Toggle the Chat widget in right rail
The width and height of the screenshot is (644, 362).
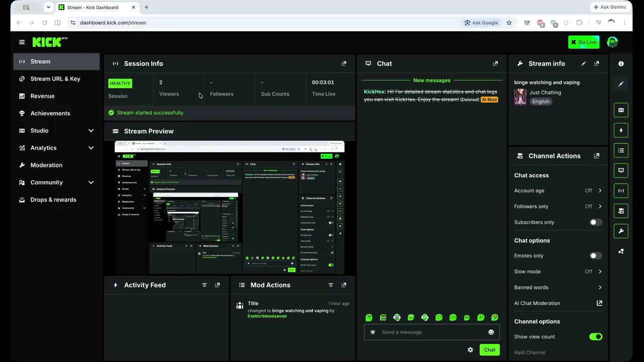(x=621, y=170)
